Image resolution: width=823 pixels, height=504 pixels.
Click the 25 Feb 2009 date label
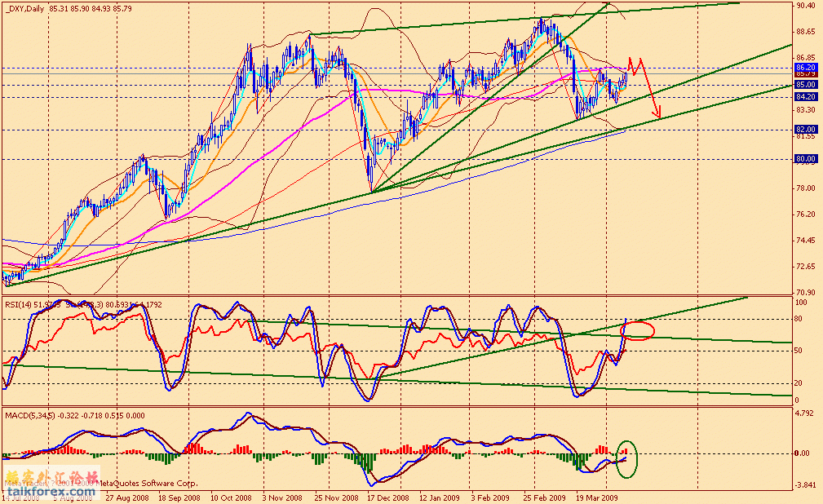pos(544,497)
